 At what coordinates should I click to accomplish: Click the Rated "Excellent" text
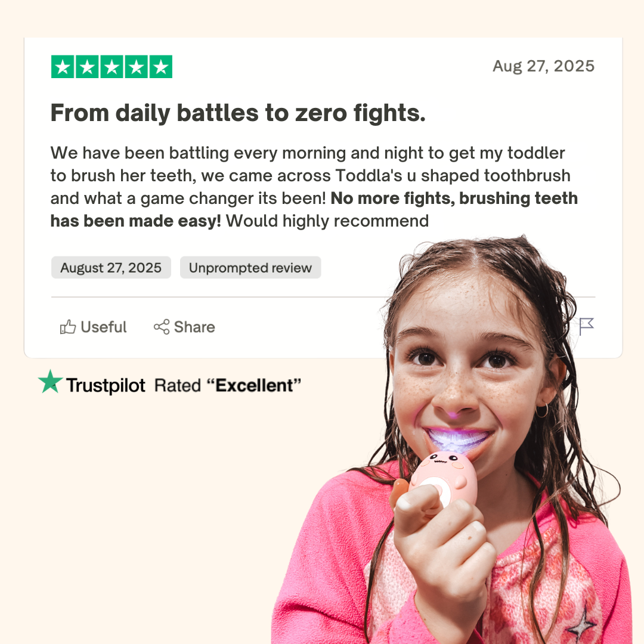228,386
